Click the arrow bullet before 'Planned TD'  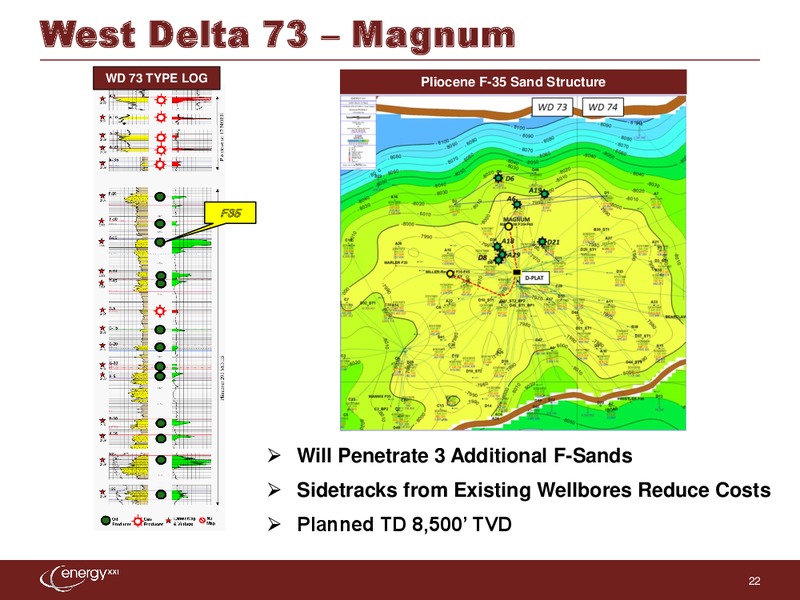pyautogui.click(x=274, y=524)
